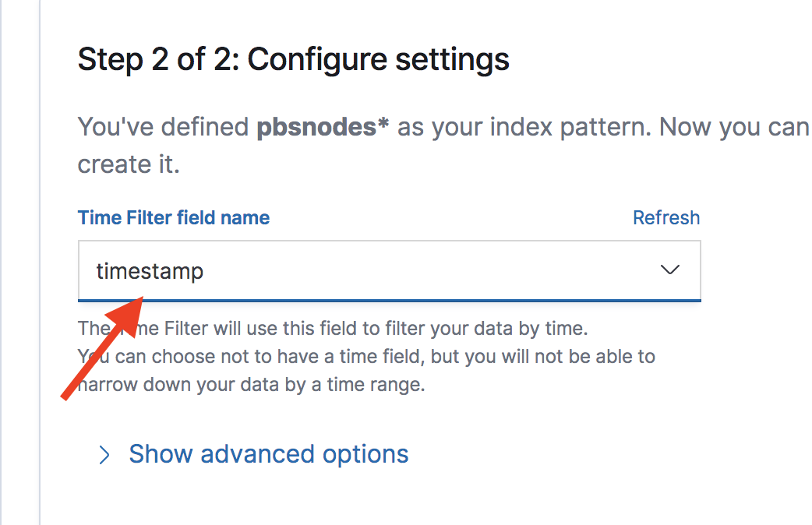Select the timestamp value in combo box

click(x=150, y=271)
